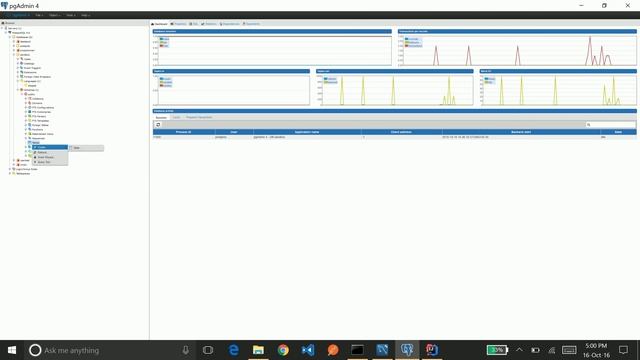Launch Query Tool from the context menu
640x360 pixels.
pos(50,162)
